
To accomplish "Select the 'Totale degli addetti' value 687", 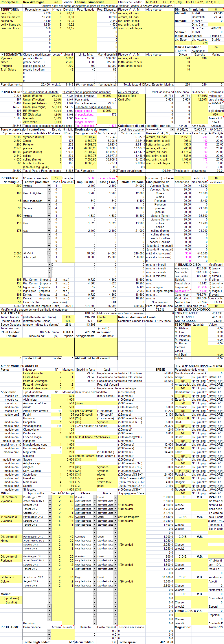I will pos(68,642).
